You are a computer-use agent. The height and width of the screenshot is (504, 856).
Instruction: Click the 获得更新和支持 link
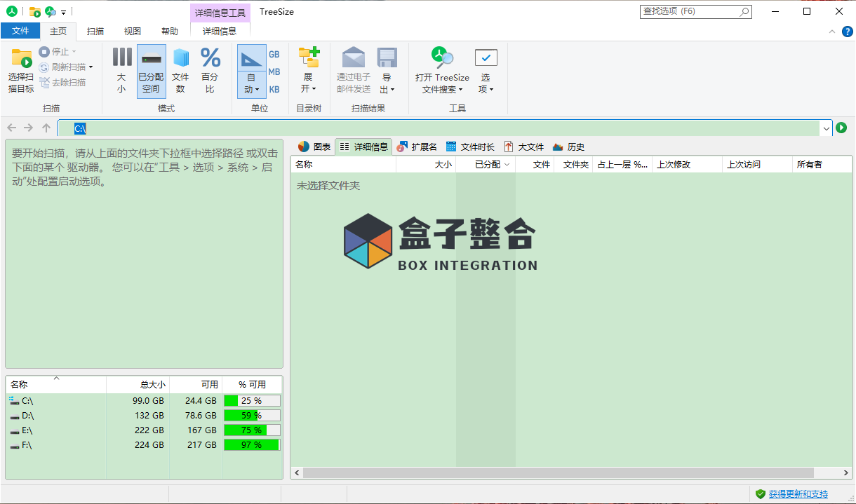[x=798, y=494]
